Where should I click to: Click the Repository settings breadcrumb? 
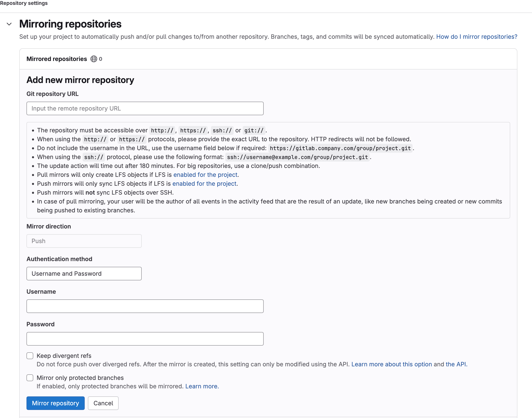click(x=24, y=3)
